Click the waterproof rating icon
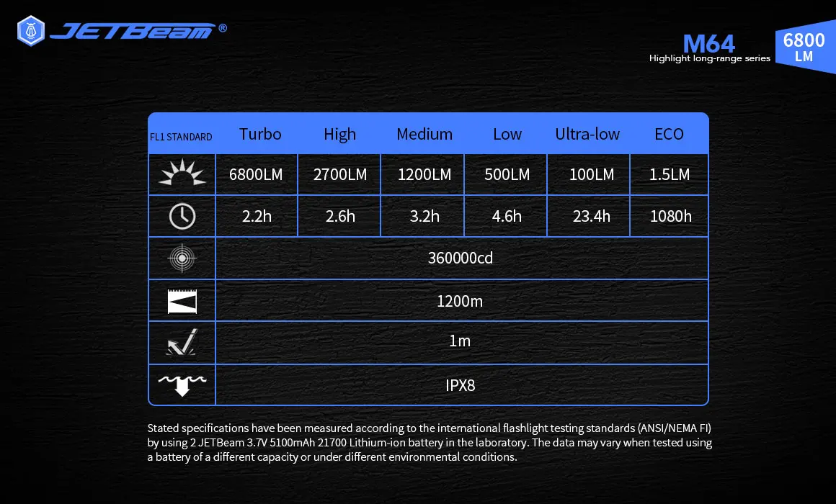This screenshot has height=504, width=836. [182, 385]
